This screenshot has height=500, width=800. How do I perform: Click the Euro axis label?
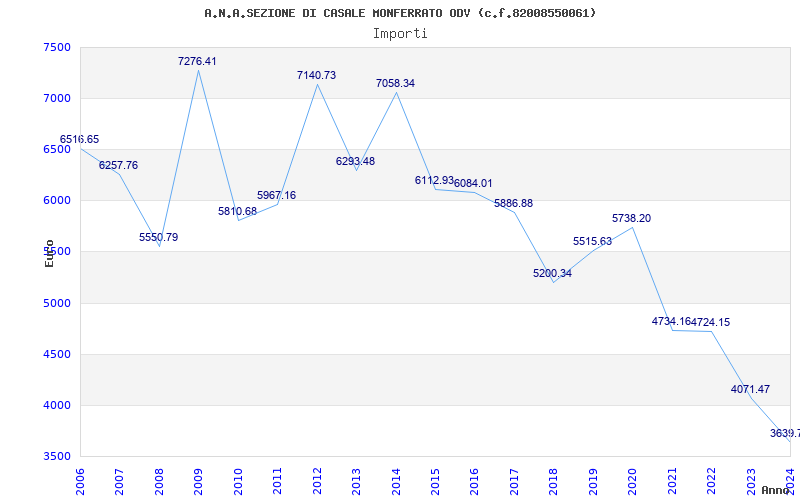tap(49, 254)
